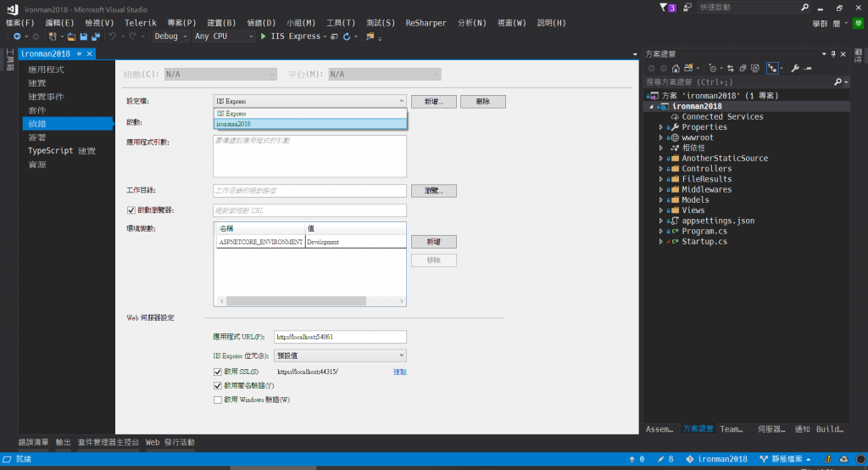
Task: Expand the Controllers folder in Solution Explorer
Action: pos(661,169)
